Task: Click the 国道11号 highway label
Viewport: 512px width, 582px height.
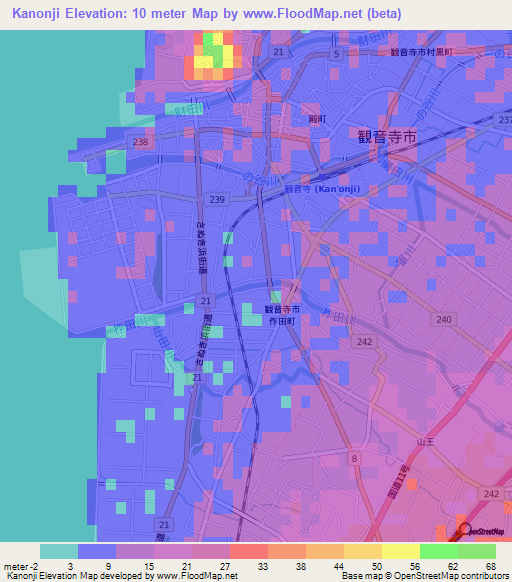Action: tap(399, 481)
